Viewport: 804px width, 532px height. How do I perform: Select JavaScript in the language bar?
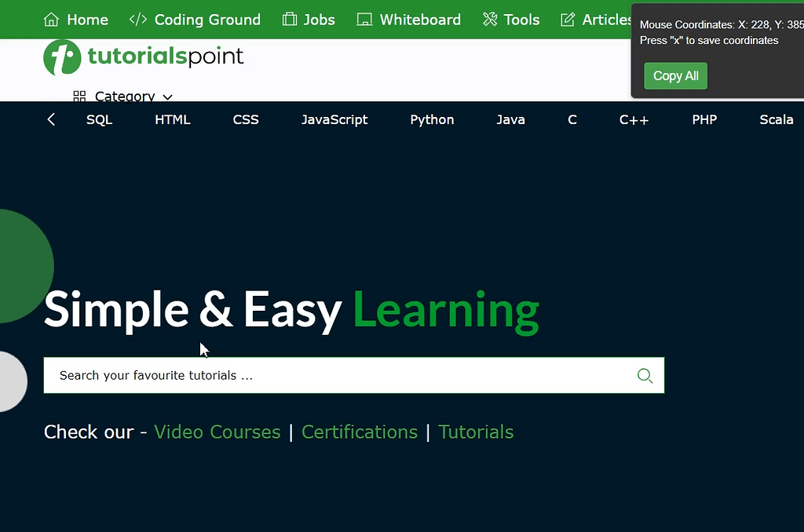click(x=334, y=120)
